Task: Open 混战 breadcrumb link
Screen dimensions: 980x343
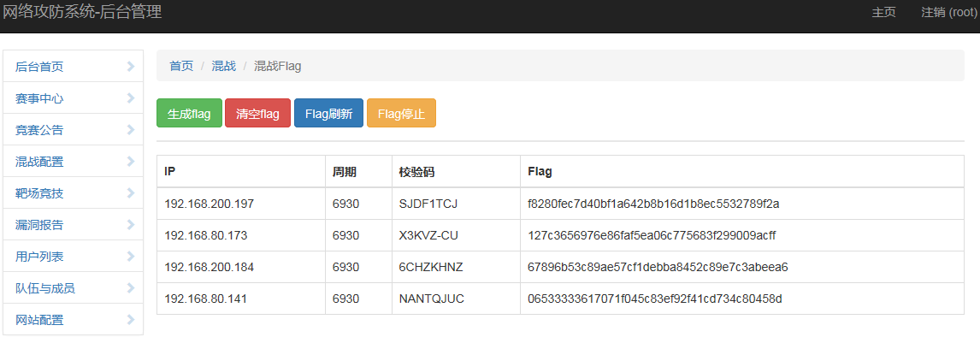Action: point(224,66)
